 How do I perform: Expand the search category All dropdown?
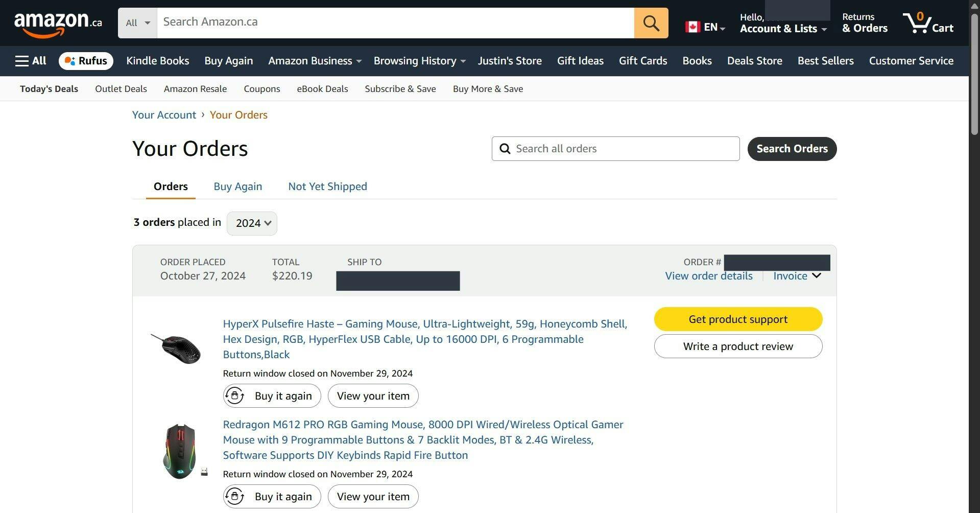pos(137,23)
